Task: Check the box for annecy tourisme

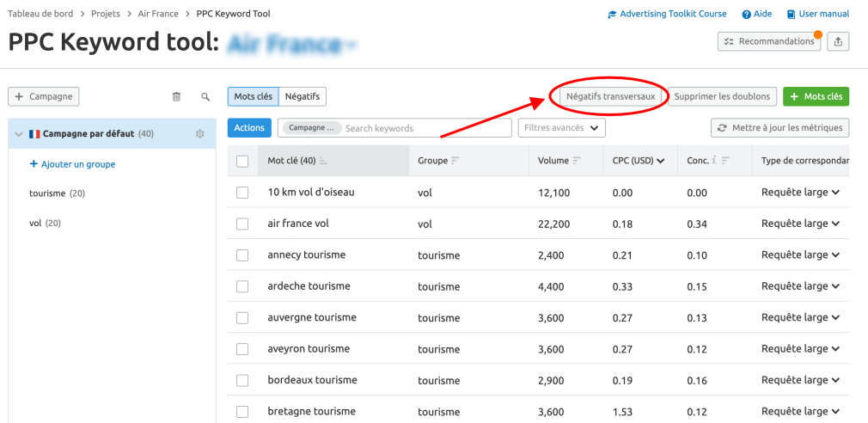Action: (x=242, y=255)
